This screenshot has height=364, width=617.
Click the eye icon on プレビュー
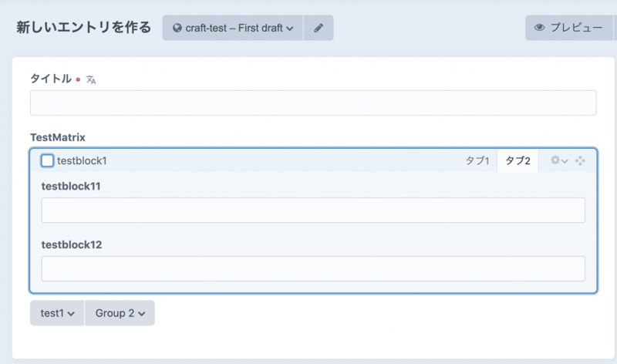pos(540,28)
